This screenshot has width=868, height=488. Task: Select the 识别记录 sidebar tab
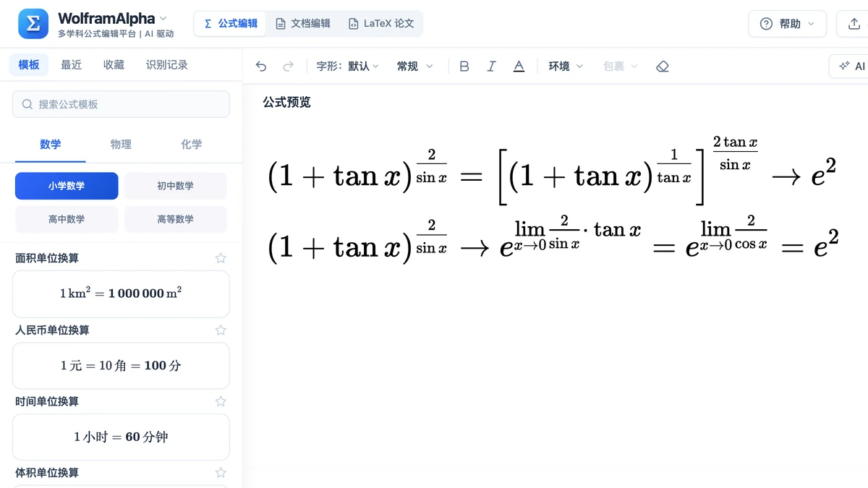pyautogui.click(x=167, y=65)
